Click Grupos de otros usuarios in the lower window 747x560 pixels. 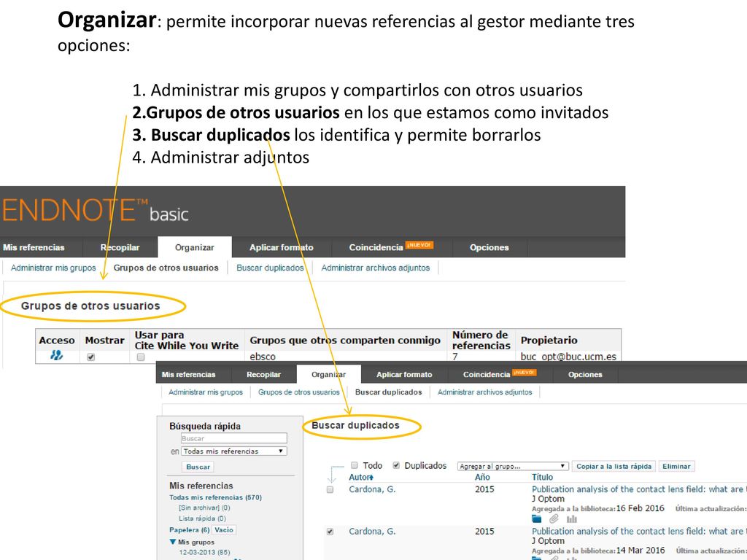pos(299,392)
